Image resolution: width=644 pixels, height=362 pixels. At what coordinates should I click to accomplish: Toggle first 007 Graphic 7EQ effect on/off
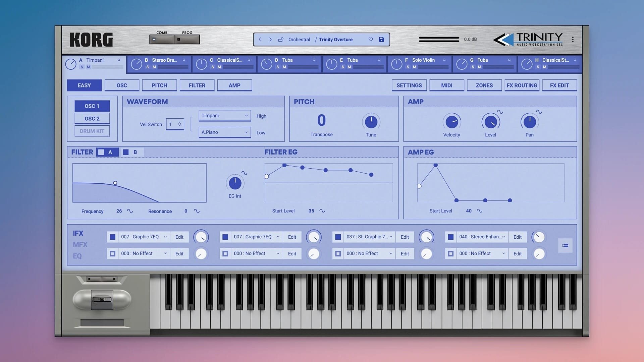click(x=113, y=237)
